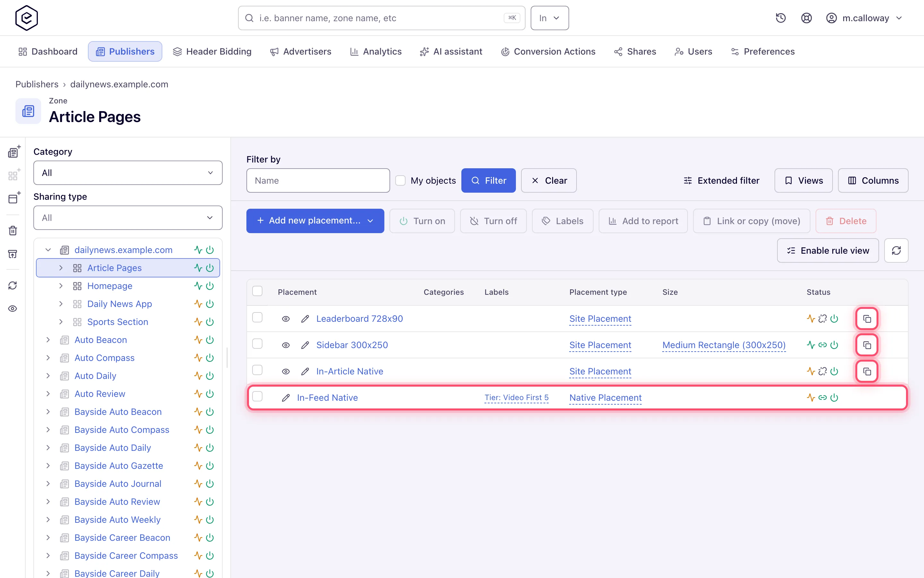The width and height of the screenshot is (924, 578).
Task: Preview Leaderboard 728x90 with eye icon
Action: pyautogui.click(x=286, y=319)
